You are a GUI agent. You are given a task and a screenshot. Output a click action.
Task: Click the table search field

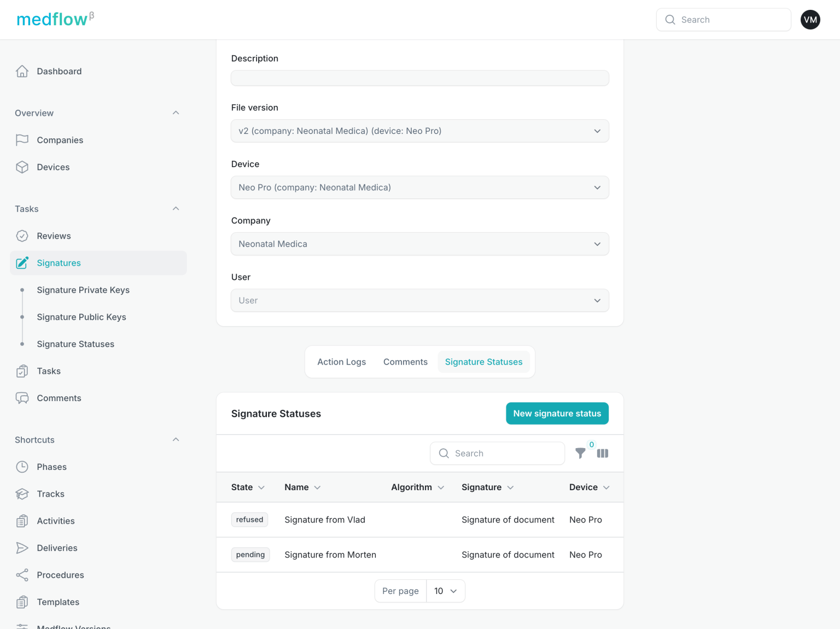coord(497,453)
